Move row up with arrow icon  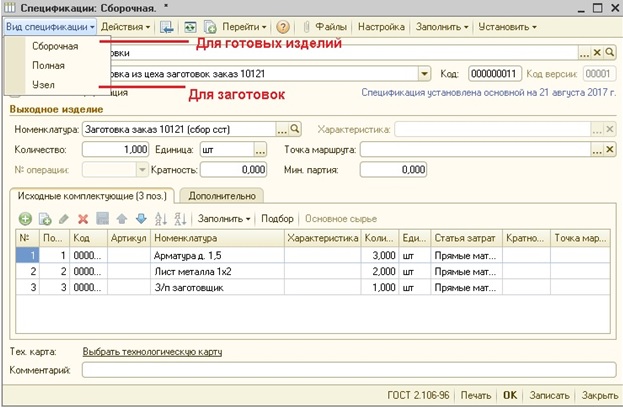click(122, 219)
